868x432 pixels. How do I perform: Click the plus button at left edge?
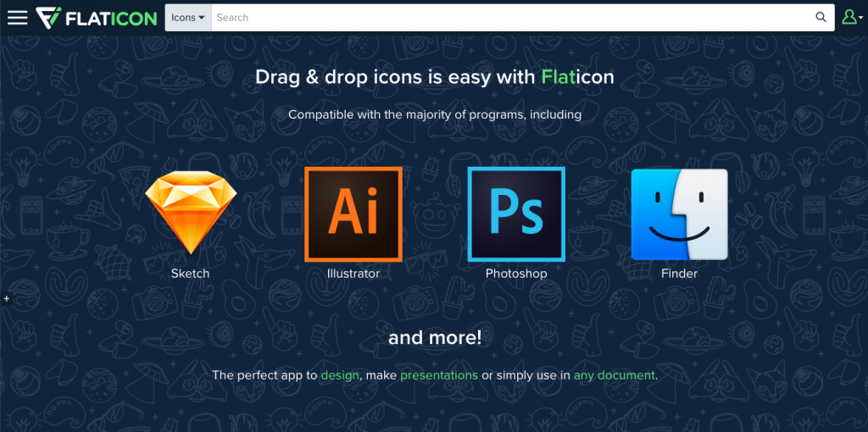[6, 299]
